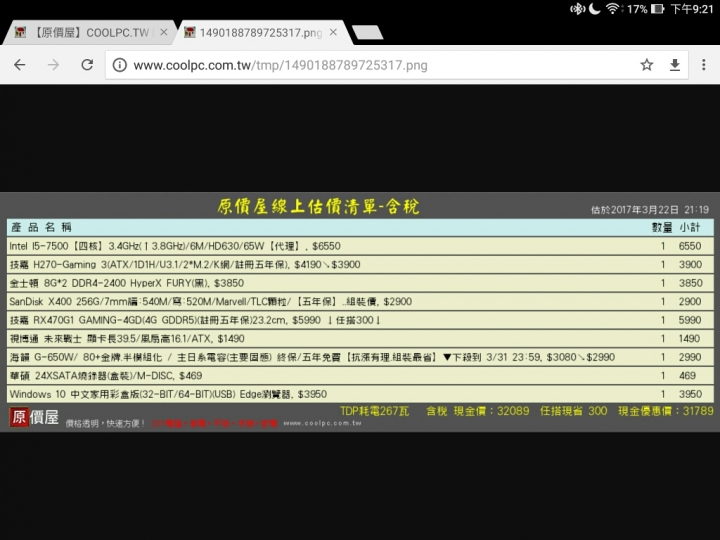720x540 pixels.
Task: Tap the 17% battery percentage text
Action: (x=637, y=9)
